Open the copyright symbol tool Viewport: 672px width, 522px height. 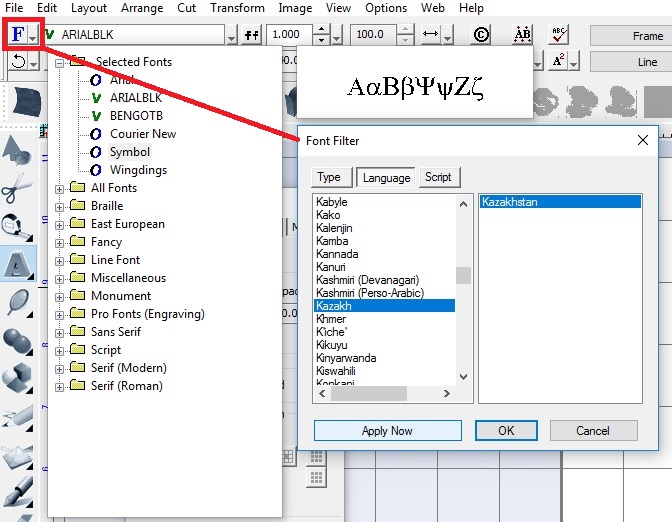pyautogui.click(x=481, y=34)
